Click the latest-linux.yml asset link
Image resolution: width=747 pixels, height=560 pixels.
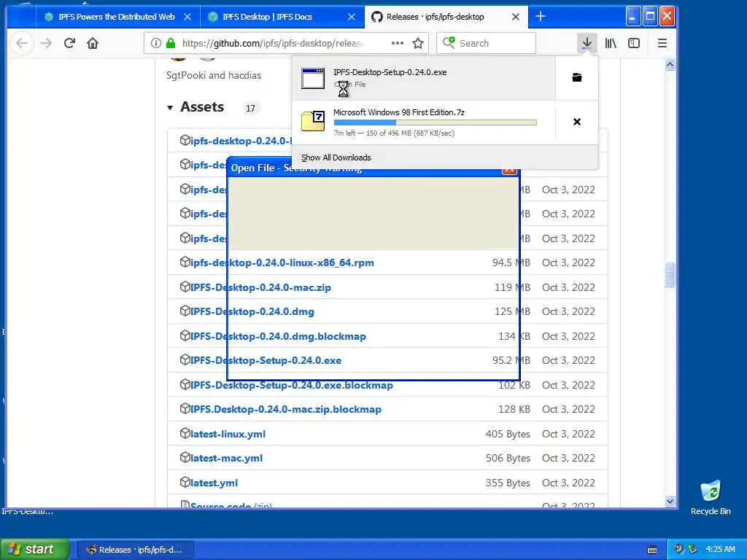228,434
